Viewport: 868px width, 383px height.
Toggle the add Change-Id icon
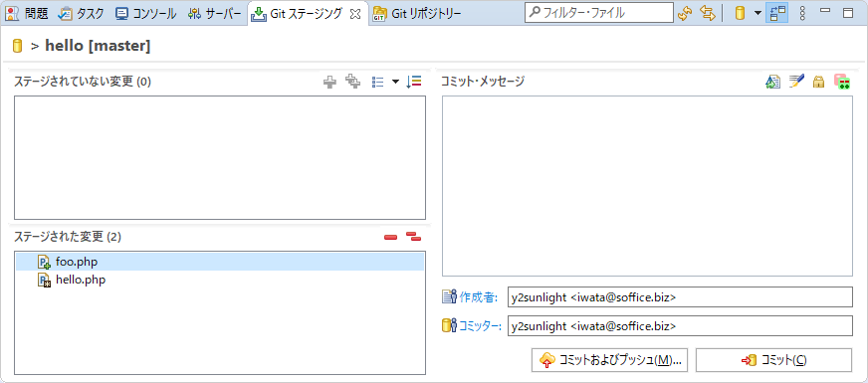[x=842, y=82]
